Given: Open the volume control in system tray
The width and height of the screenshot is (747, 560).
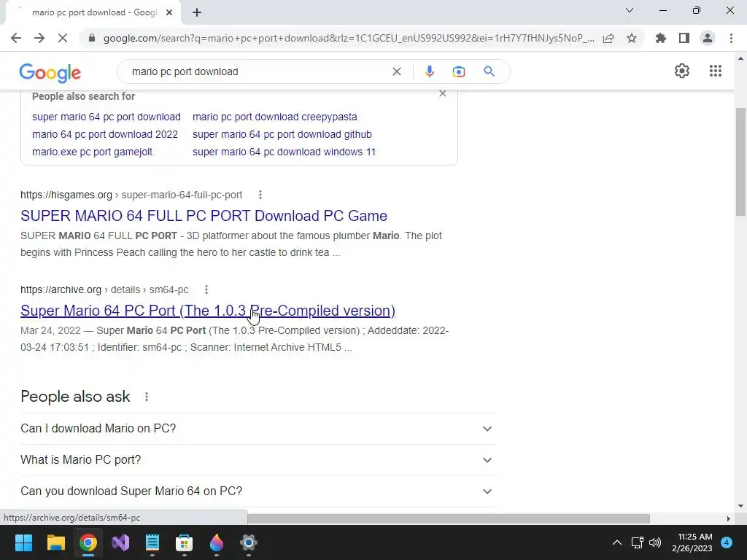Looking at the screenshot, I should click(656, 542).
